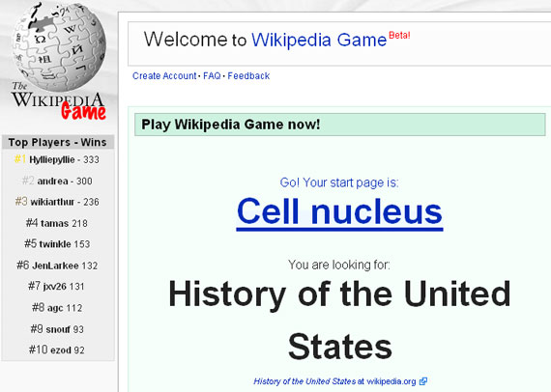This screenshot has height=392, width=551.
Task: Open the Feedback link
Action: point(248,76)
